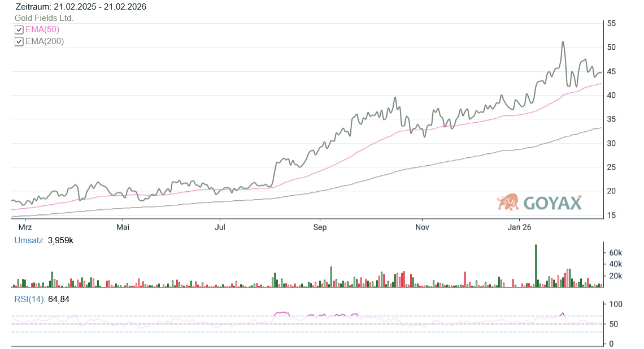This screenshot has height=349, width=644.
Task: Select the Jan 26 label on time axis
Action: click(x=519, y=227)
